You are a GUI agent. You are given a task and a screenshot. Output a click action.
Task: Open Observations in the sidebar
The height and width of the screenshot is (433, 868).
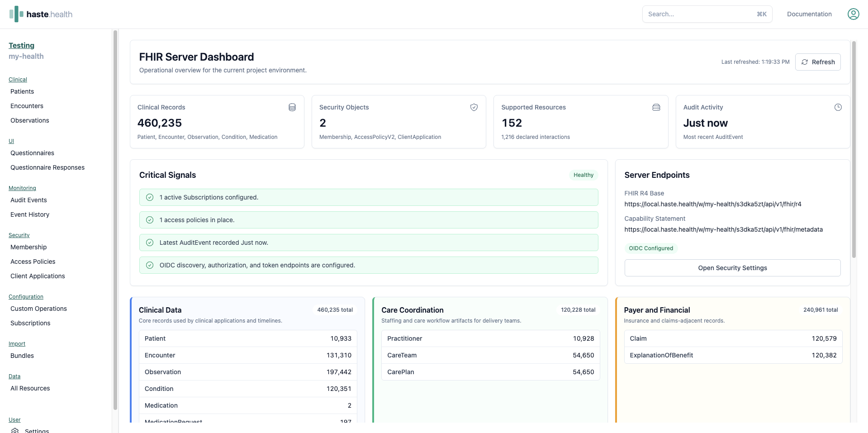tap(30, 120)
